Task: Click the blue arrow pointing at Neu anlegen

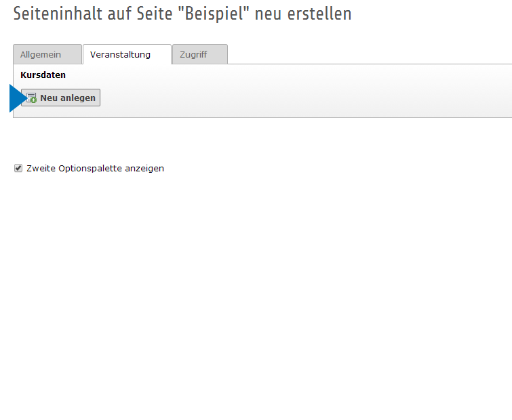Action: [16, 98]
